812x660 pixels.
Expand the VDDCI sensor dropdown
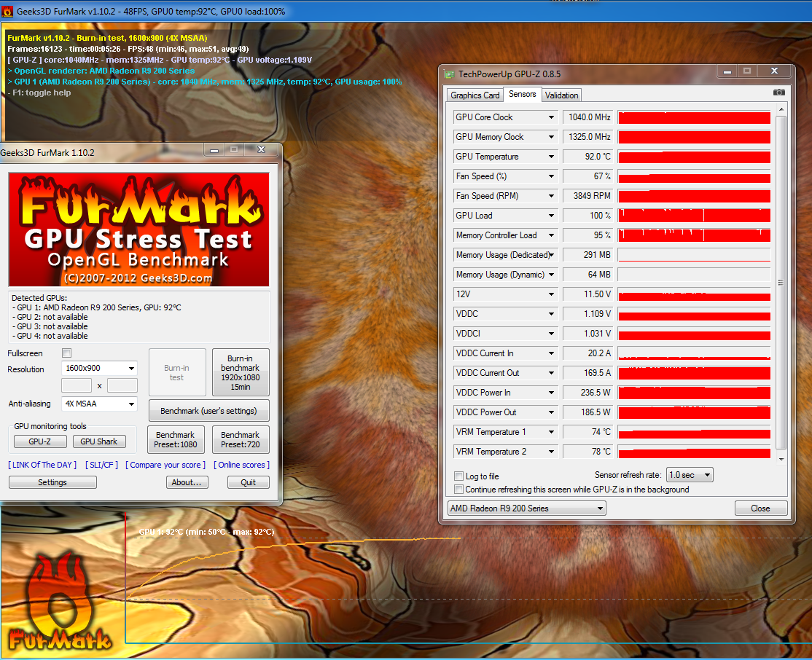point(551,334)
